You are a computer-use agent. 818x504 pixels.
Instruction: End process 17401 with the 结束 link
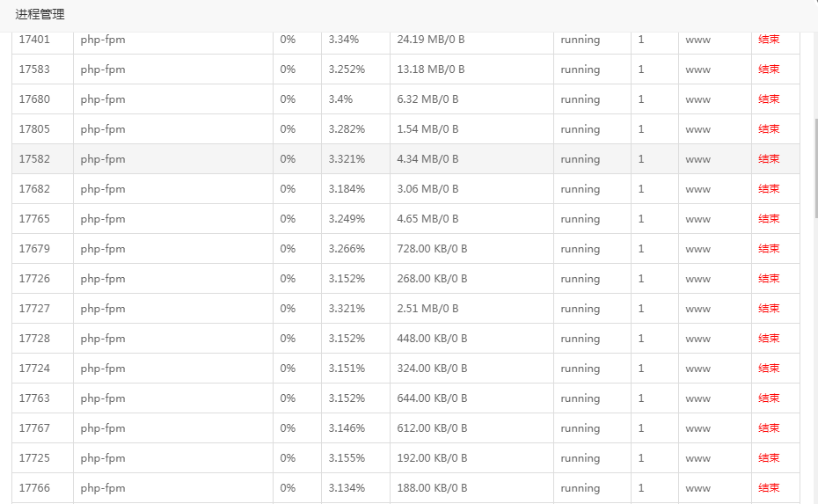(769, 39)
